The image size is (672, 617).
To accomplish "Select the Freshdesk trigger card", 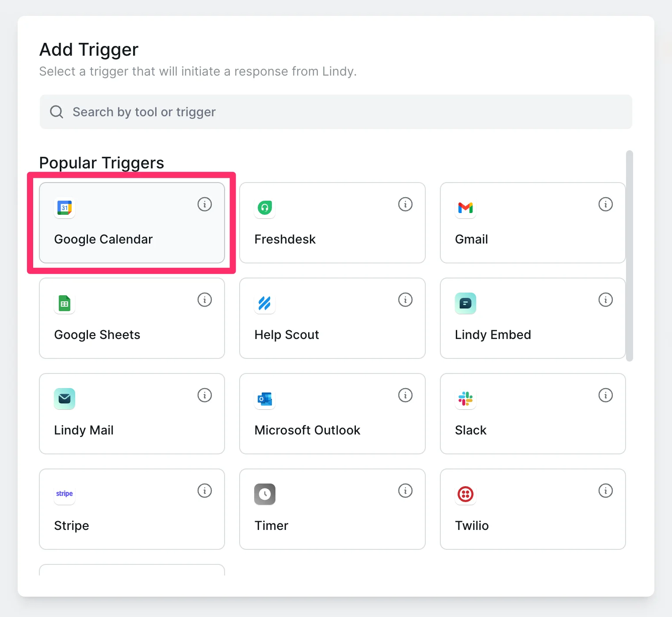I will point(332,223).
